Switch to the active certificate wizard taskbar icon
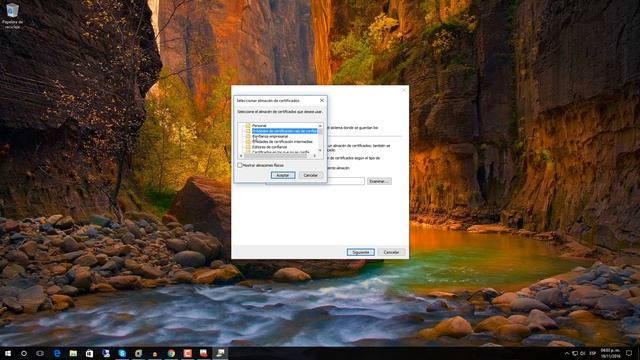 coord(220,353)
